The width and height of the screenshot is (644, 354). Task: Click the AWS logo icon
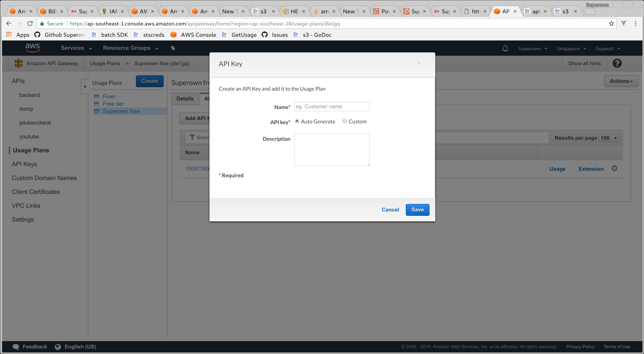coord(32,48)
